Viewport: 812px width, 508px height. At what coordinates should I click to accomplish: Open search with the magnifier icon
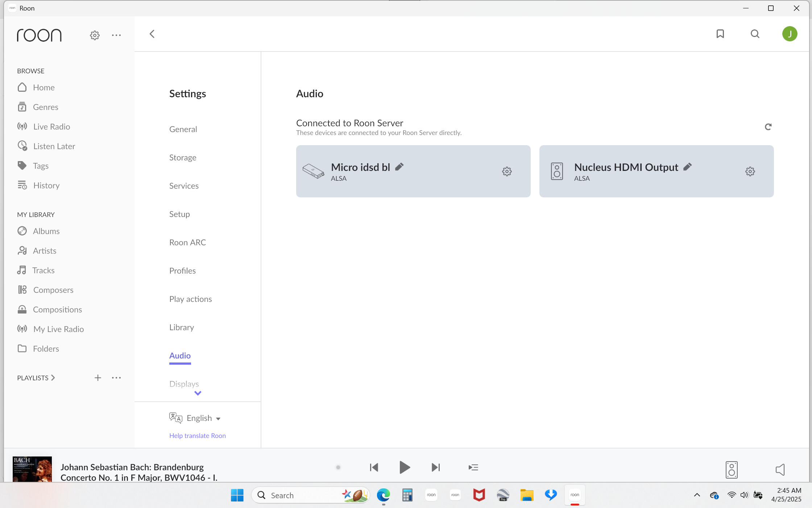click(x=755, y=34)
